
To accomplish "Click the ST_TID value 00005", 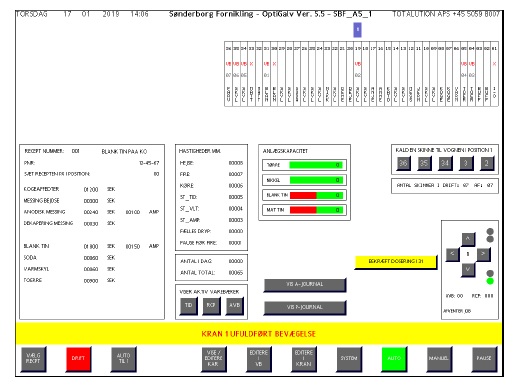I will coord(236,197).
